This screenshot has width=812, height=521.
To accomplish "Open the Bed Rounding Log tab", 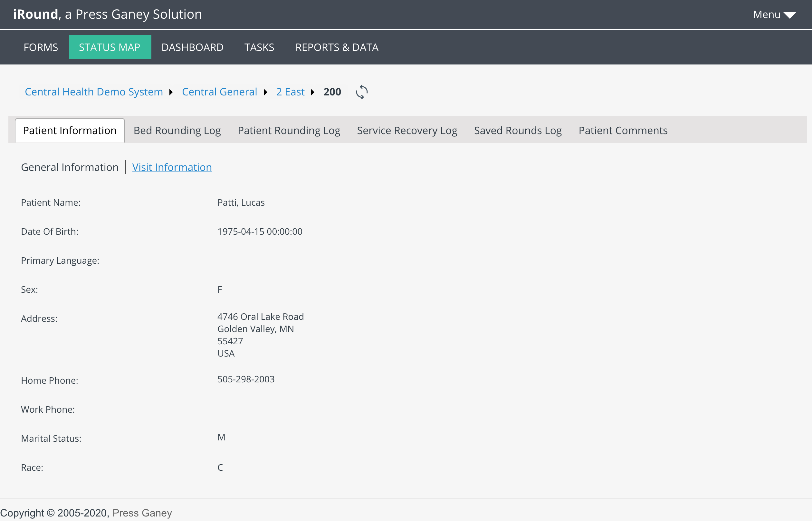I will click(177, 130).
